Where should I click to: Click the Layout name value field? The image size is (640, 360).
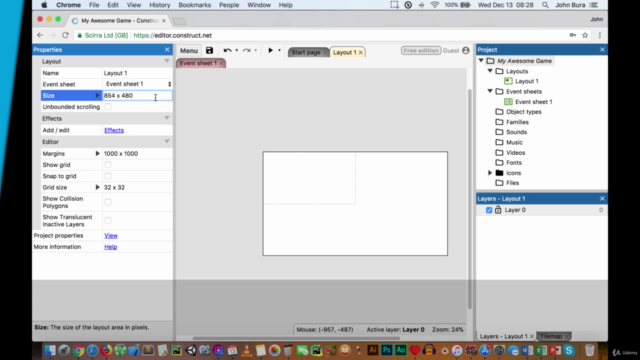coord(137,73)
